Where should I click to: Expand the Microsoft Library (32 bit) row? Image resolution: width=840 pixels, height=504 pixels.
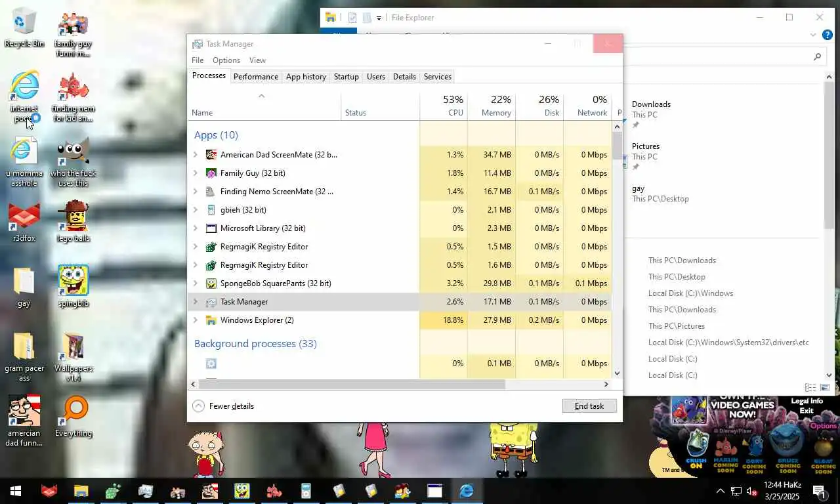pyautogui.click(x=196, y=228)
